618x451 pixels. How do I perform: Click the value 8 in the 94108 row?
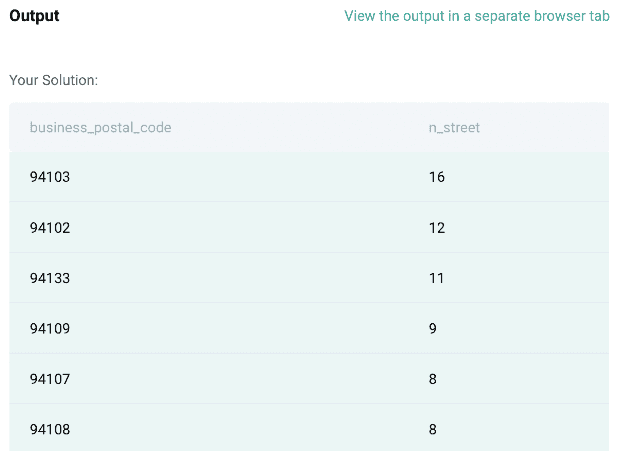(432, 430)
